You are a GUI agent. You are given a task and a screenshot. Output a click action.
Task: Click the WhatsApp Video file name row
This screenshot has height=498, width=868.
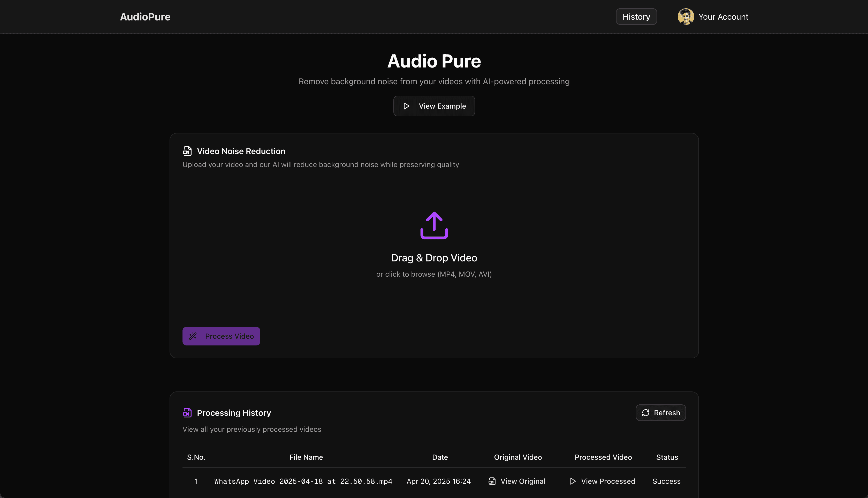click(303, 481)
